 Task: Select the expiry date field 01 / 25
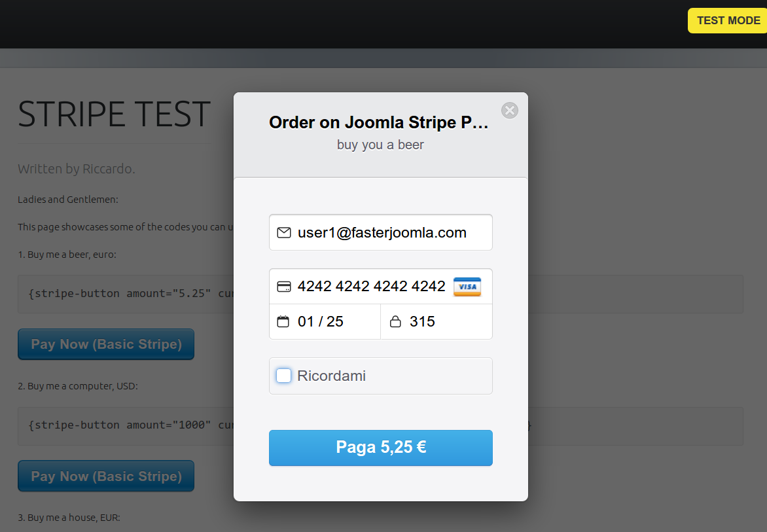[x=325, y=322]
